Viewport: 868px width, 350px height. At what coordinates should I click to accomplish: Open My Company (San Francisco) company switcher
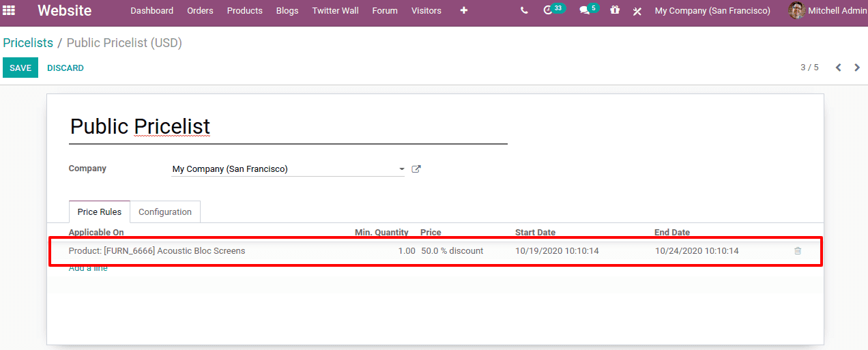point(712,11)
